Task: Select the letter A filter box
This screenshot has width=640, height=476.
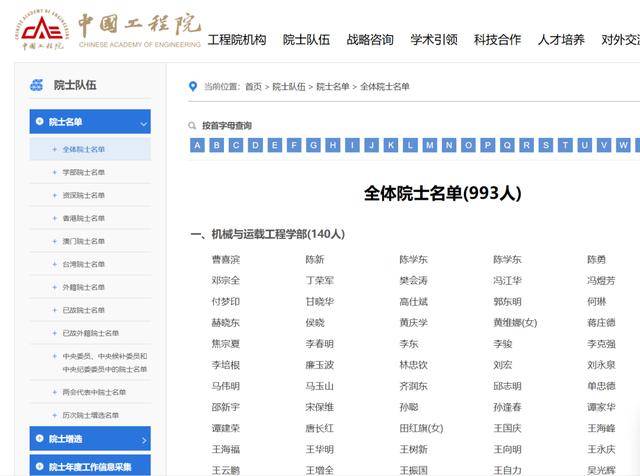Action: click(197, 145)
